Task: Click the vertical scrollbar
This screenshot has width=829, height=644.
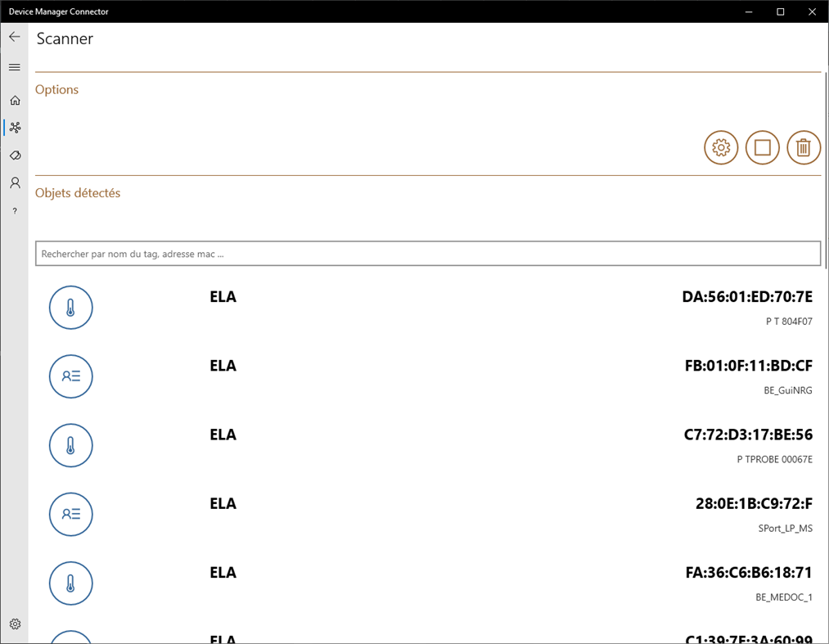Action: pos(824,327)
